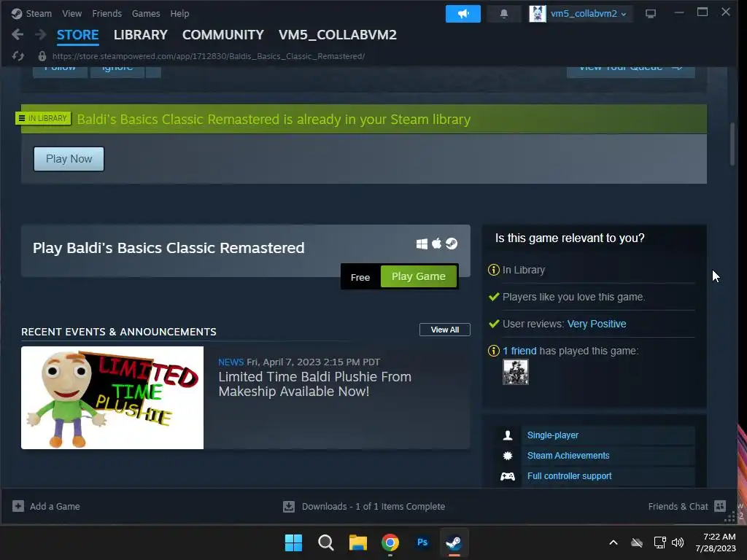Click the OneDrive cloud tray icon

click(x=636, y=542)
